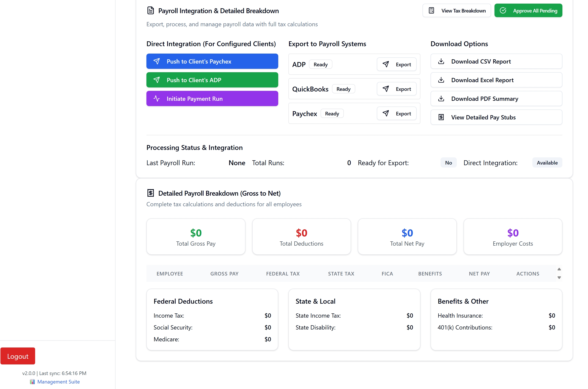Click the send icon on Push to Client's Paychex

pos(157,61)
